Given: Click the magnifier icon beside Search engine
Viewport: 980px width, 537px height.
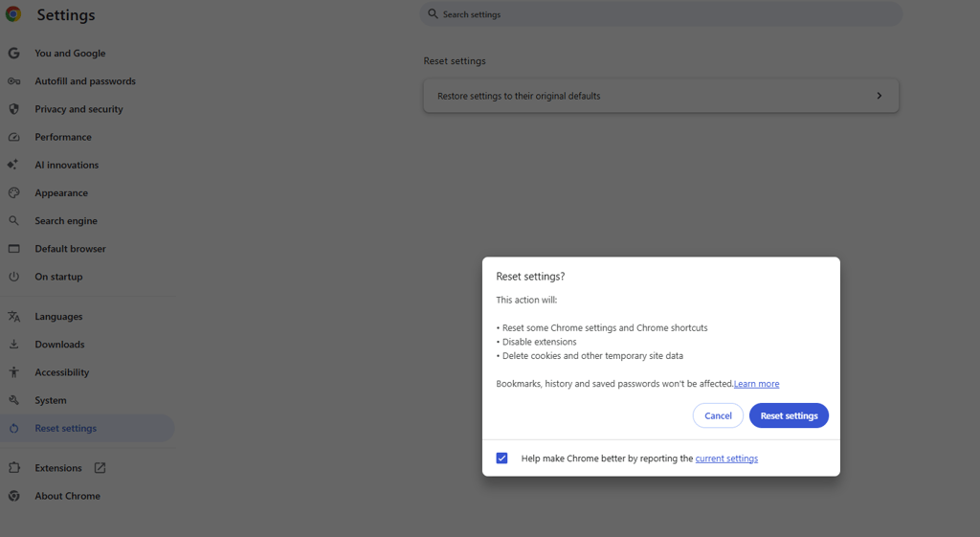Looking at the screenshot, I should tap(13, 221).
